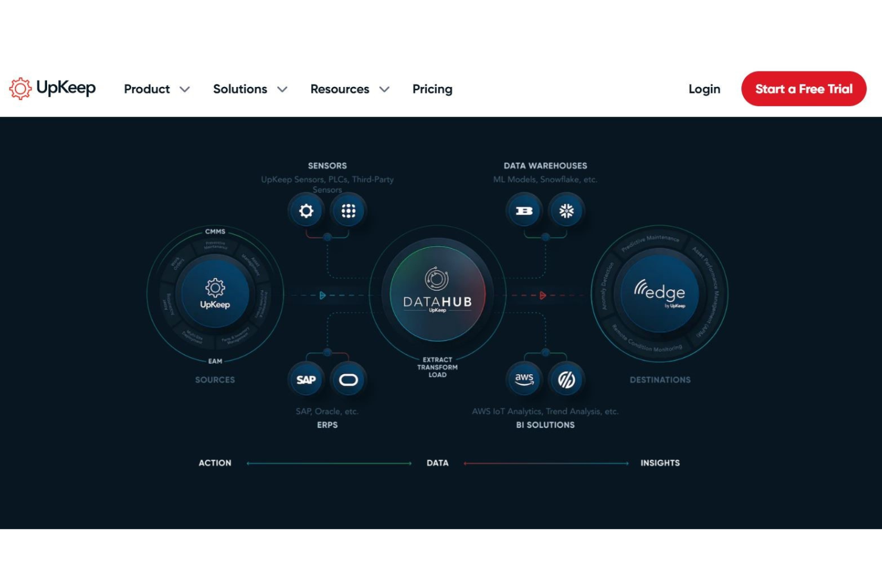
Task: Click the BI SOLUTIONS label
Action: click(x=545, y=425)
